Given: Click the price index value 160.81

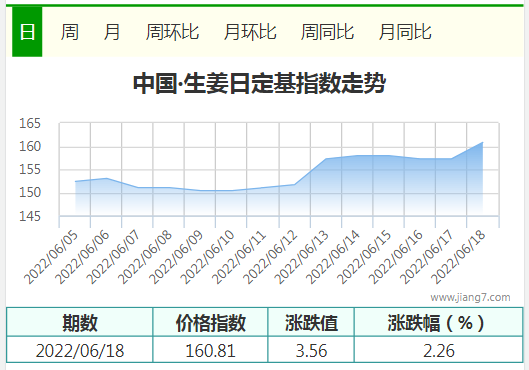Looking at the screenshot, I should [210, 350].
